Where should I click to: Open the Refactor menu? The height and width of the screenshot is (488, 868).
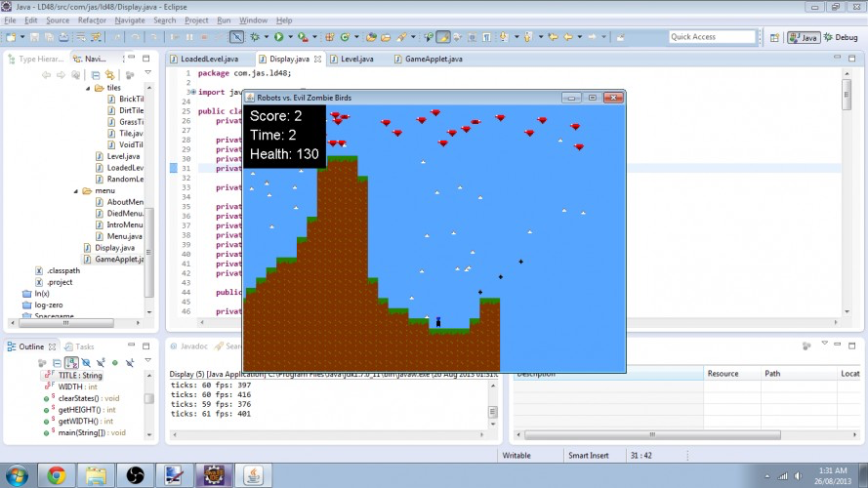click(92, 20)
